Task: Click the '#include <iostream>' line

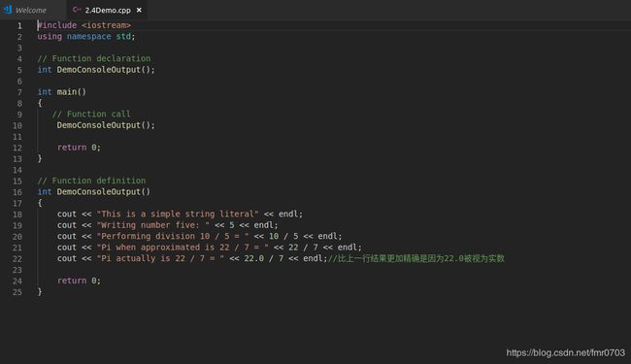Action: (x=84, y=25)
